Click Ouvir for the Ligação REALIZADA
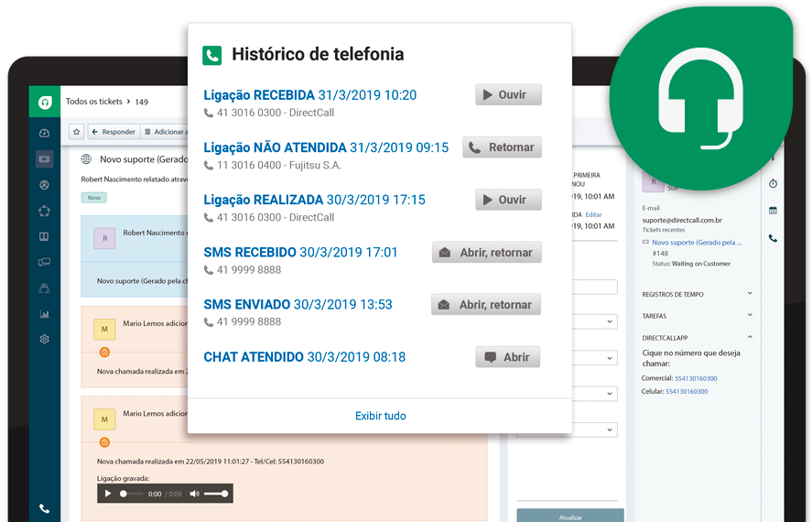Image resolution: width=812 pixels, height=522 pixels. 509,200
